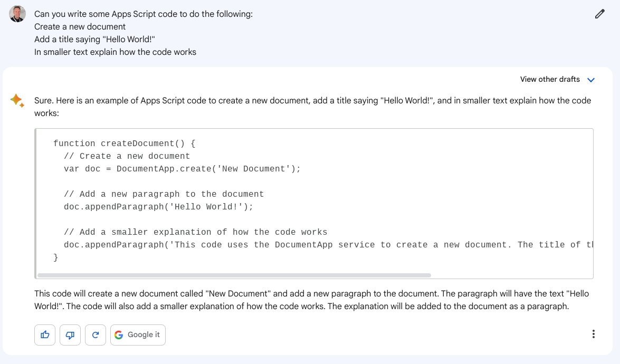Viewport: 620px width, 364px height.
Task: Click the Bard sparkle icon
Action: click(17, 100)
